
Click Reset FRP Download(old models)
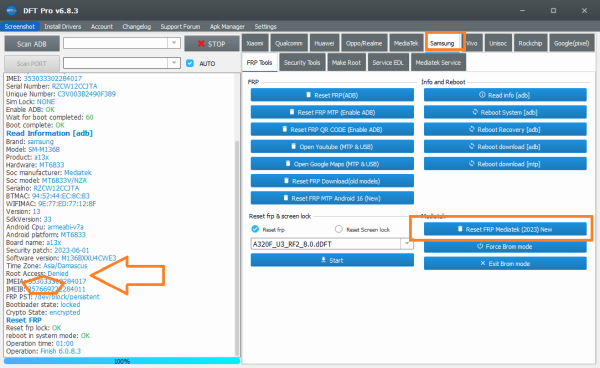332,181
